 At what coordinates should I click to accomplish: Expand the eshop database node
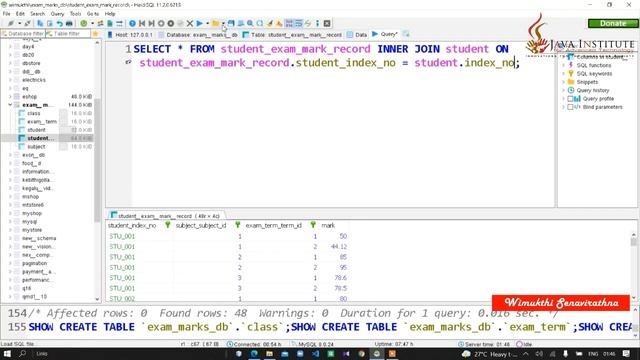(x=10, y=97)
